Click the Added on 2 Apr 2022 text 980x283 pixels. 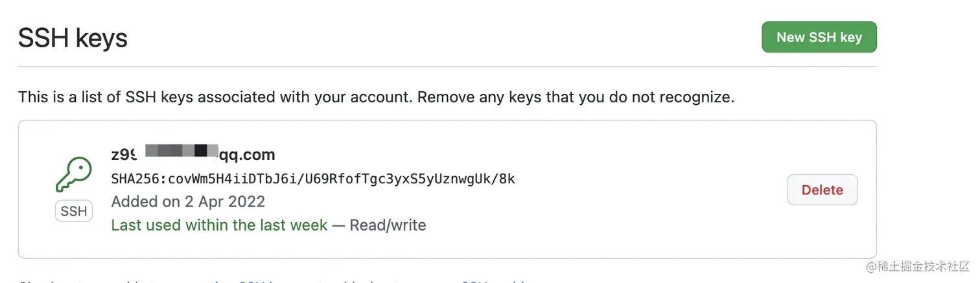coord(188,201)
